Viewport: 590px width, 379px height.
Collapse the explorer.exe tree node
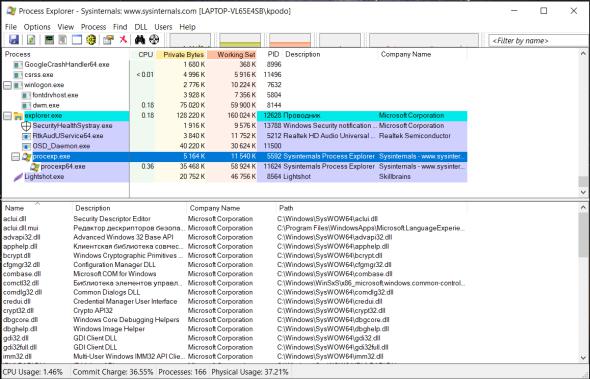click(x=7, y=116)
